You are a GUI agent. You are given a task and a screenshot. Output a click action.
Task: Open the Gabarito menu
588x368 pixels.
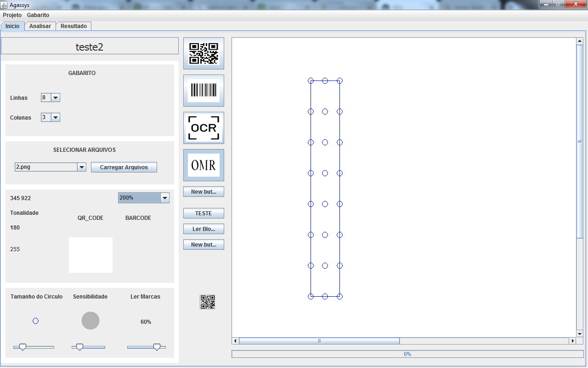pos(38,15)
